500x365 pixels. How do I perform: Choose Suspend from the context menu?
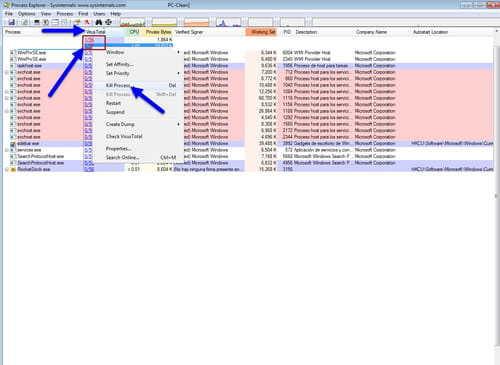pyautogui.click(x=138, y=112)
